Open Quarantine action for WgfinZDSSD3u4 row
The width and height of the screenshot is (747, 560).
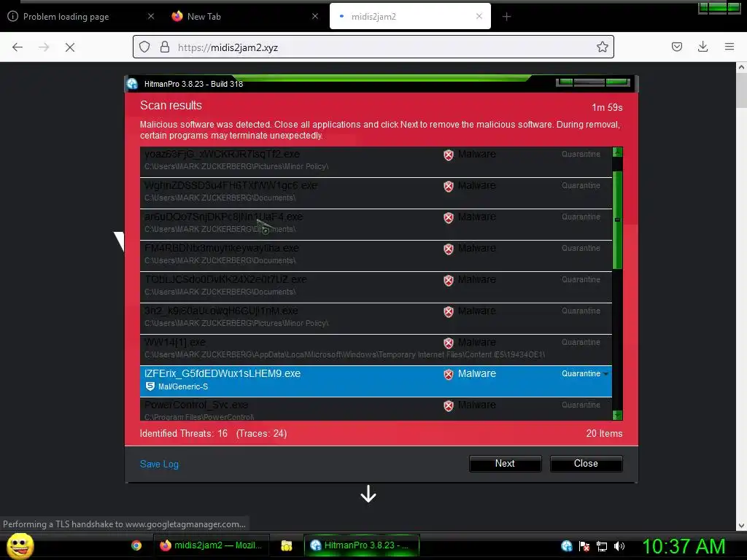[581, 186]
